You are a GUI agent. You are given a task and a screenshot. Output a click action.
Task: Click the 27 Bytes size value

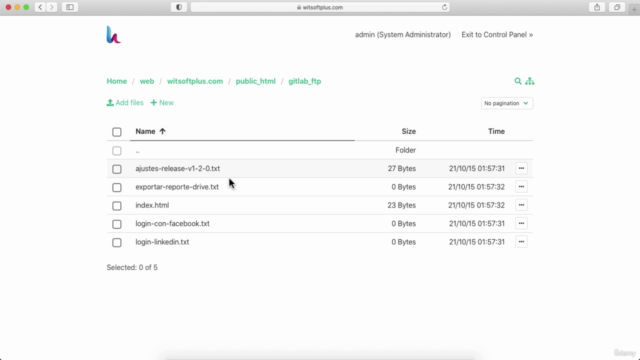coord(402,168)
